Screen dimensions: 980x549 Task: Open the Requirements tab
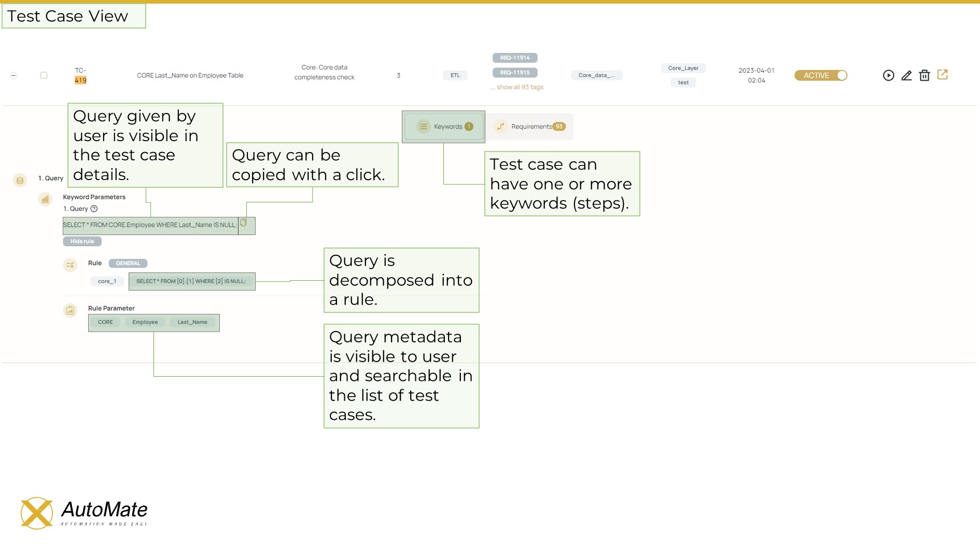[529, 126]
